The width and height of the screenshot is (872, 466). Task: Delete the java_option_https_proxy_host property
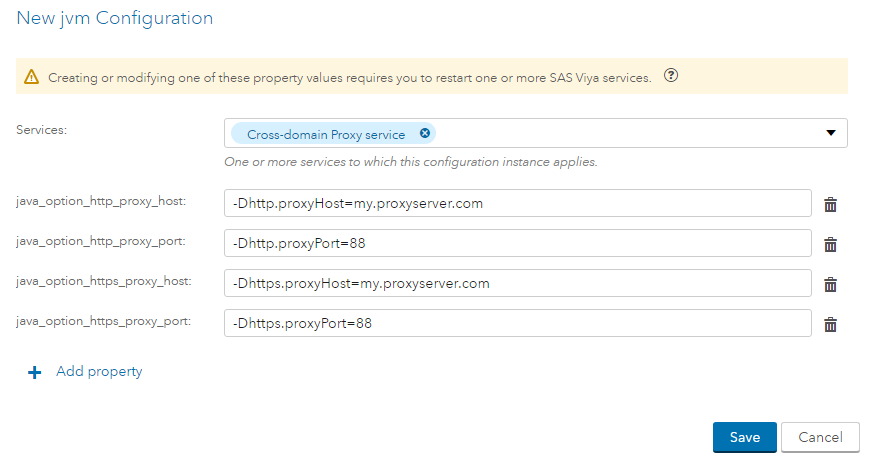pos(830,284)
